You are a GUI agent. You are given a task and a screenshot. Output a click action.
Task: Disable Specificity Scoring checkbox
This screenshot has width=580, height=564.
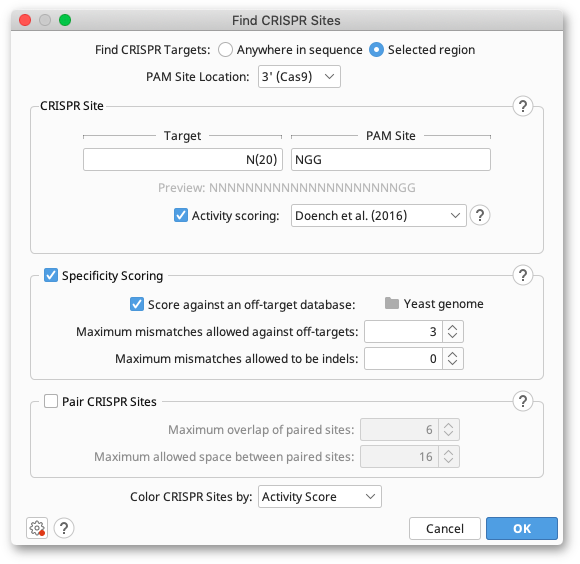click(x=51, y=275)
